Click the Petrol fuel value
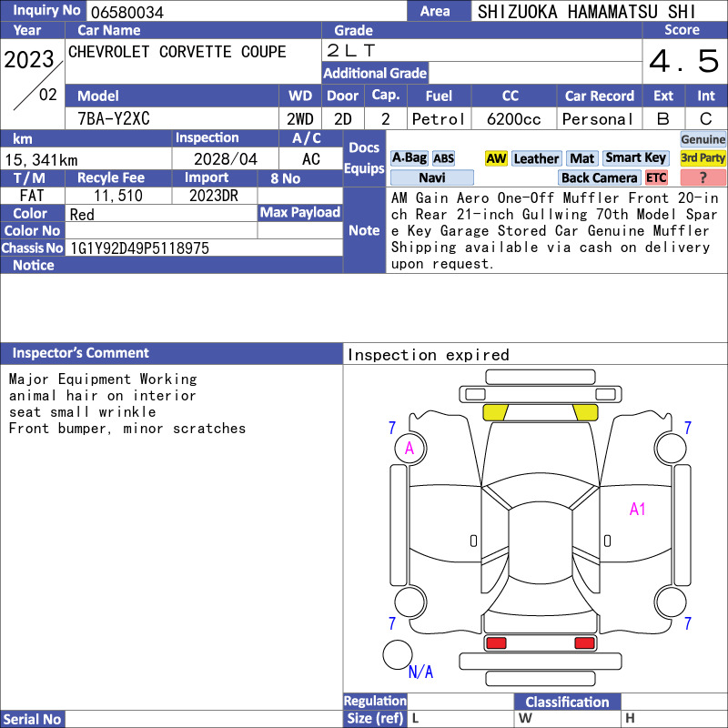 [x=439, y=119]
